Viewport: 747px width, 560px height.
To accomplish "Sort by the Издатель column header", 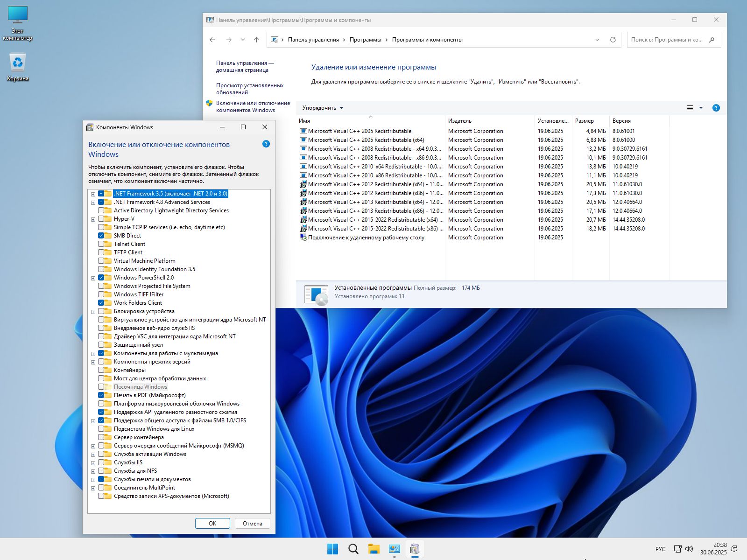I will 490,121.
